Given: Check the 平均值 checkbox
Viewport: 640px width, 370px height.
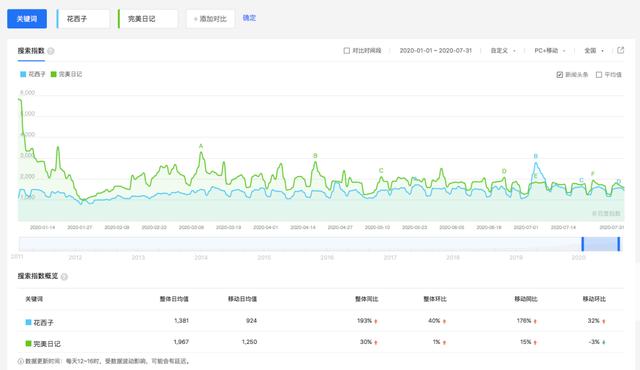Looking at the screenshot, I should [599, 75].
